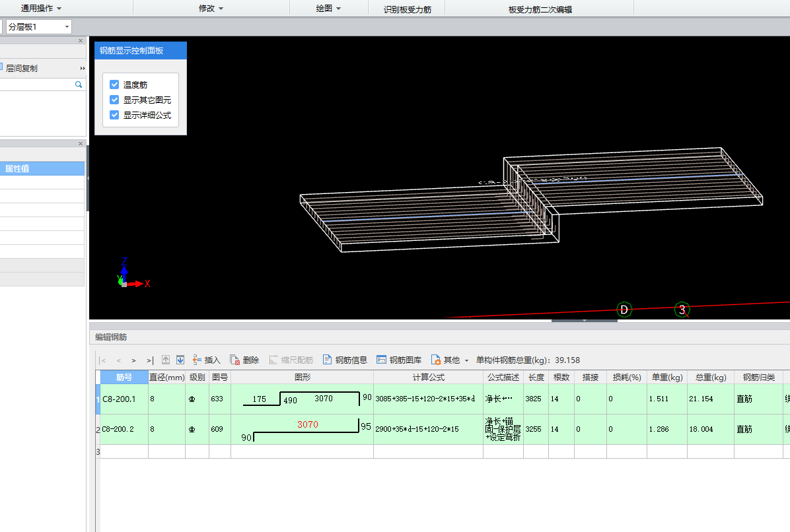
Task: Click formula cell 2900+35*d-15+120-2*15
Action: tap(428, 429)
